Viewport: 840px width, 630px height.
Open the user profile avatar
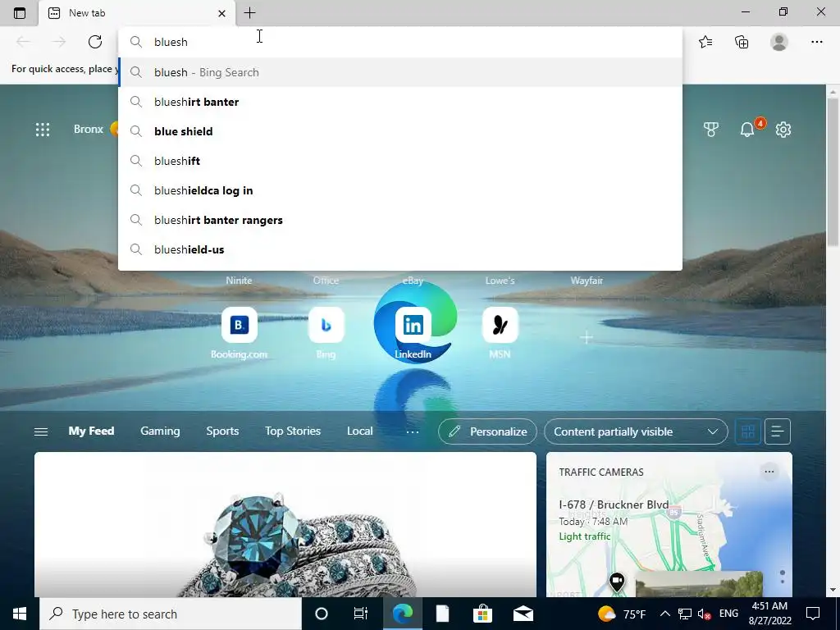pos(779,42)
